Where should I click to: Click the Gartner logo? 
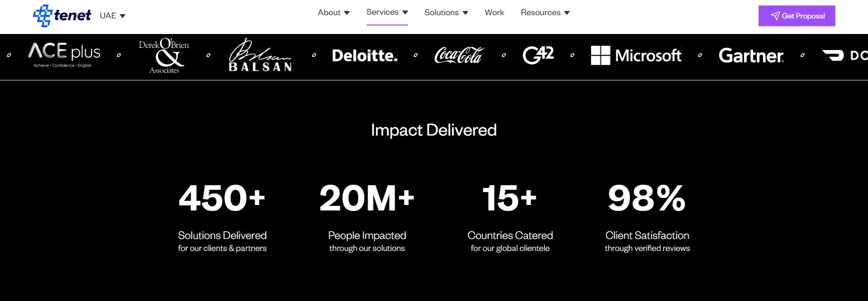tap(751, 56)
